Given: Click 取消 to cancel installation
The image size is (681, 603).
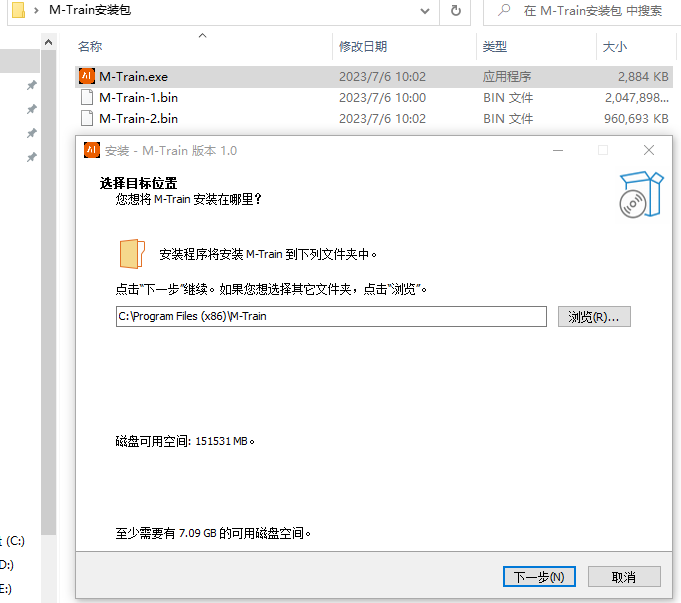Looking at the screenshot, I should tap(624, 576).
